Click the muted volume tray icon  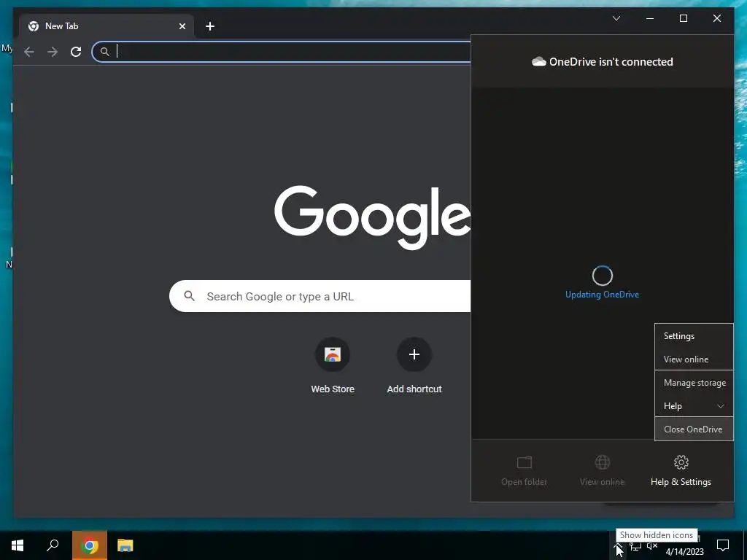(x=651, y=546)
